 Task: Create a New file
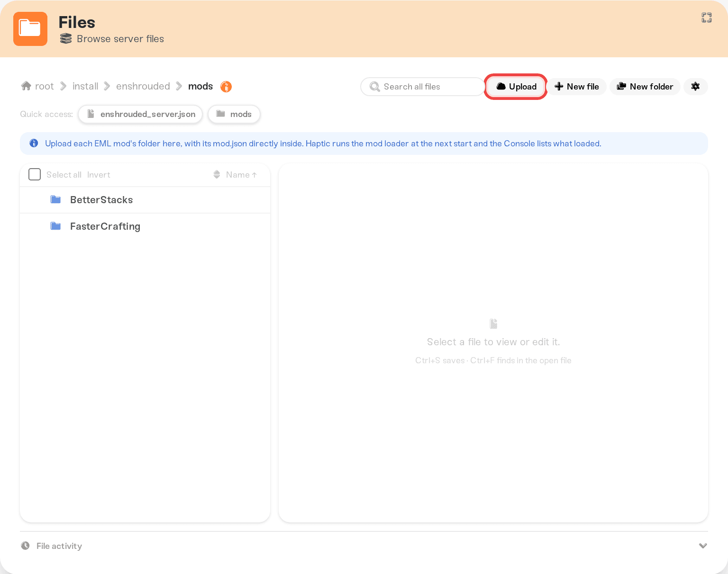(577, 87)
